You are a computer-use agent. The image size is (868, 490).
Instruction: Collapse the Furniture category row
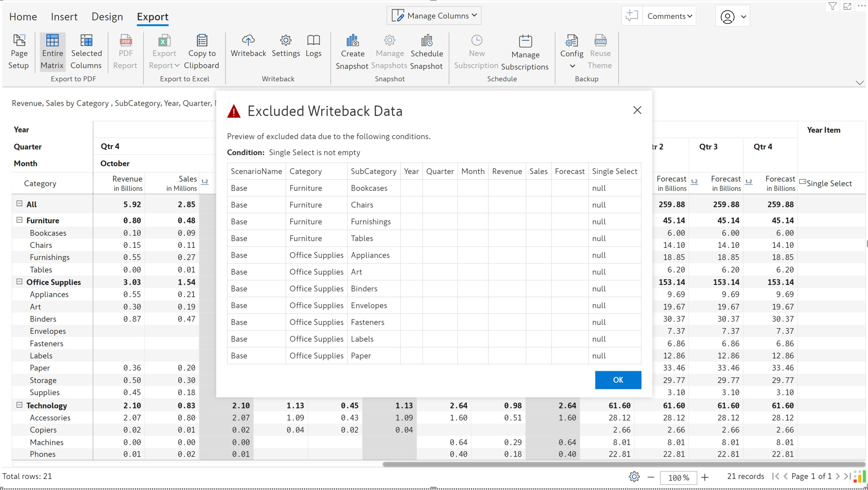(x=19, y=220)
